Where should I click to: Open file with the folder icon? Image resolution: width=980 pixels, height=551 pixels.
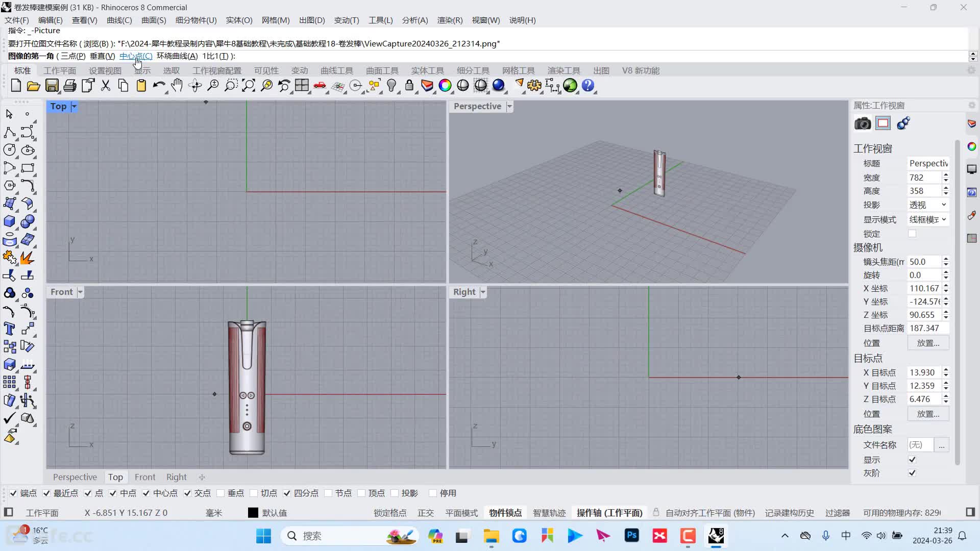pyautogui.click(x=34, y=86)
